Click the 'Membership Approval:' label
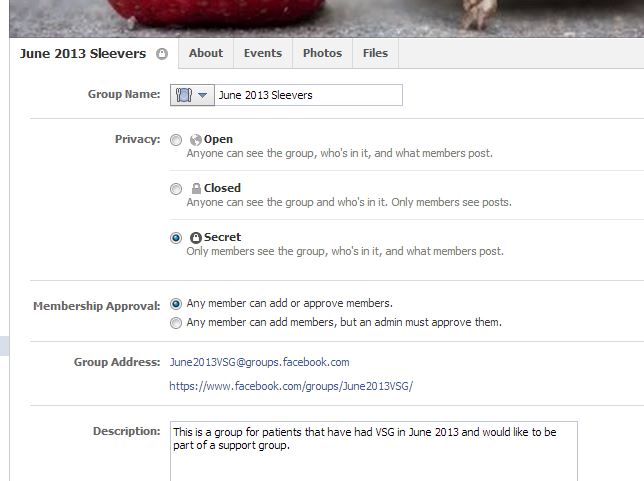 coord(97,306)
